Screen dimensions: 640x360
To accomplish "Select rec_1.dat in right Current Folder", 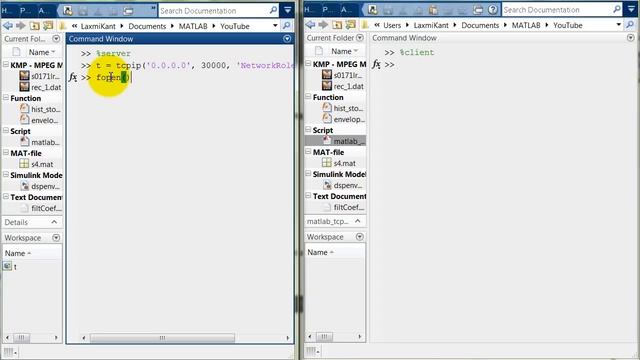I will 343,86.
